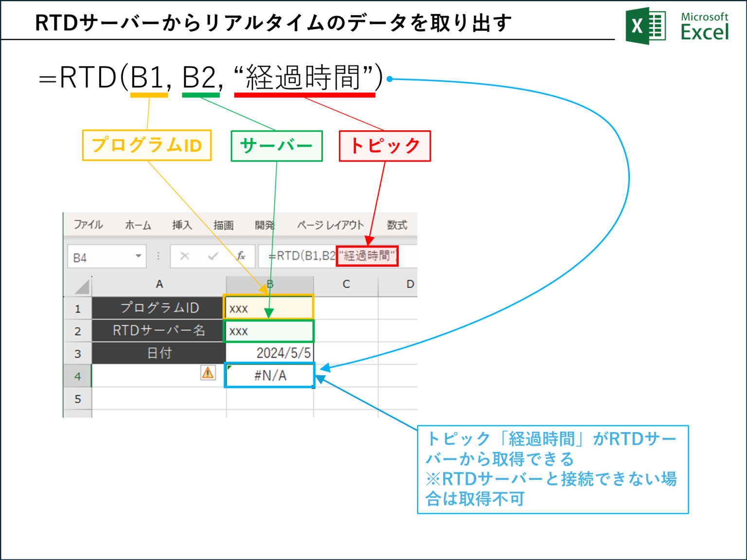The height and width of the screenshot is (560, 747).
Task: Open the Name Box dropdown arrow
Action: coord(138,256)
